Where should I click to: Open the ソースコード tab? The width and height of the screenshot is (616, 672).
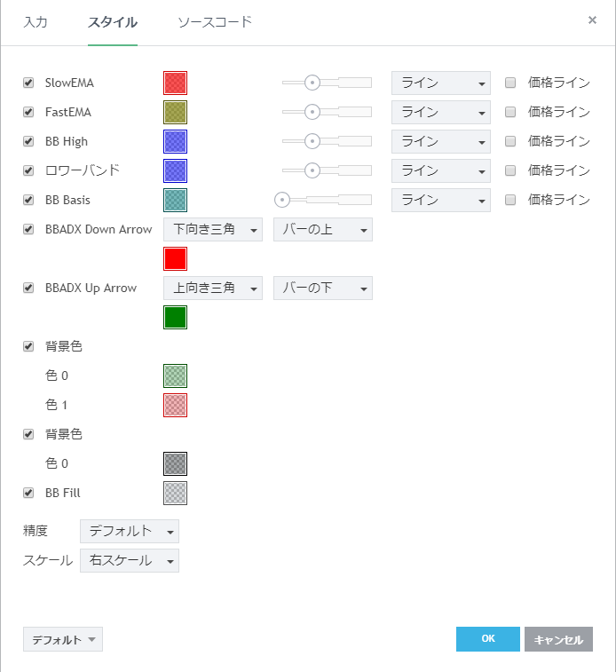215,22
